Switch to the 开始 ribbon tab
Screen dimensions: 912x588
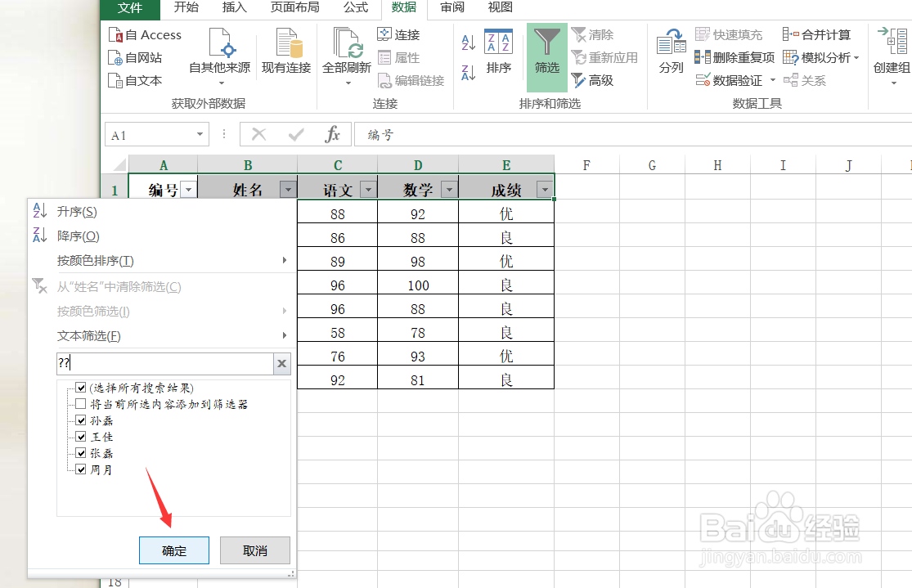185,9
